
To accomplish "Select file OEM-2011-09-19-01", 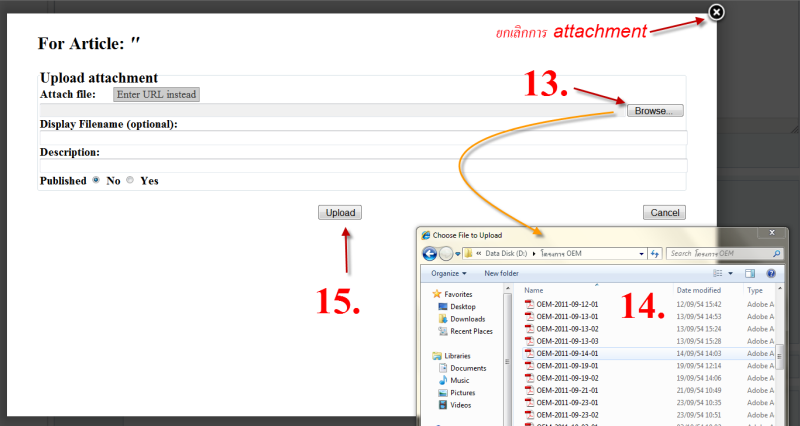I will click(x=567, y=366).
